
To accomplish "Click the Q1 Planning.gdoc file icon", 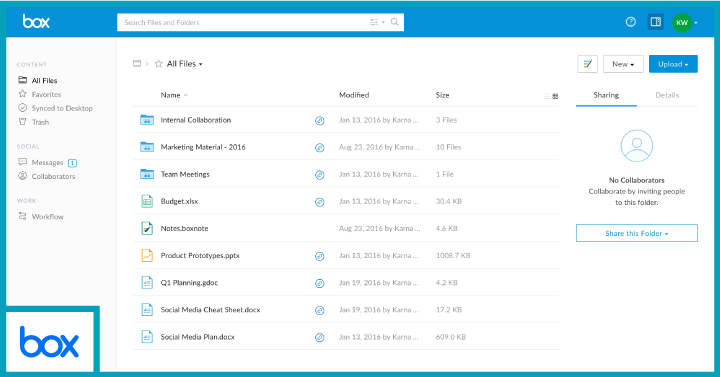I will click(x=146, y=282).
